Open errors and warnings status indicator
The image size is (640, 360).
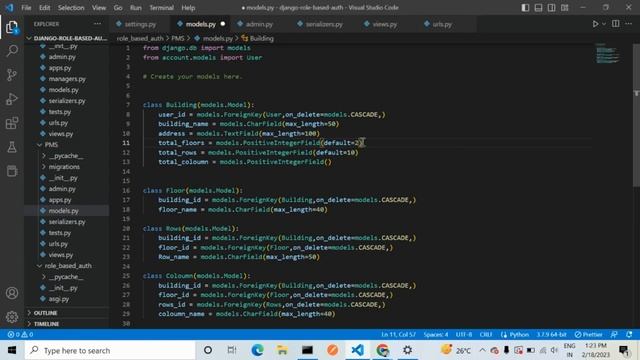[x=20, y=335]
